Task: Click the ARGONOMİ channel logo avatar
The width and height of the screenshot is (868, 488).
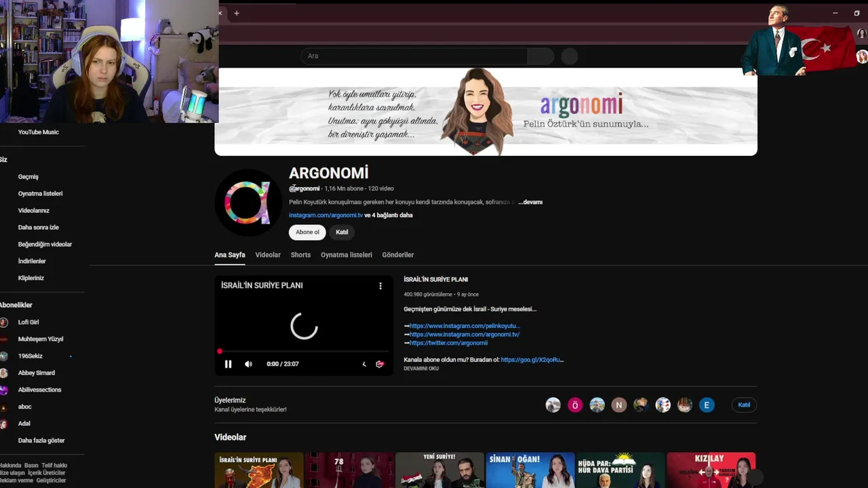Action: tap(248, 202)
